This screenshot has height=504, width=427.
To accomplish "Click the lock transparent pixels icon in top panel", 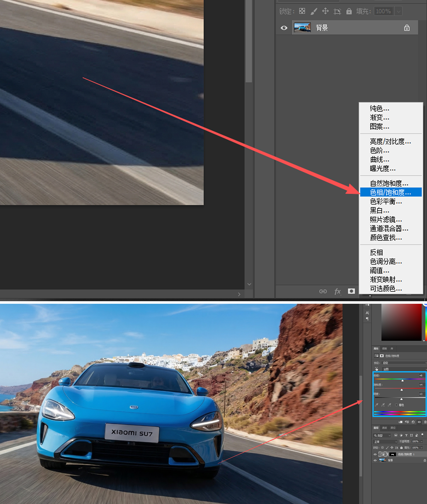I will 302,11.
